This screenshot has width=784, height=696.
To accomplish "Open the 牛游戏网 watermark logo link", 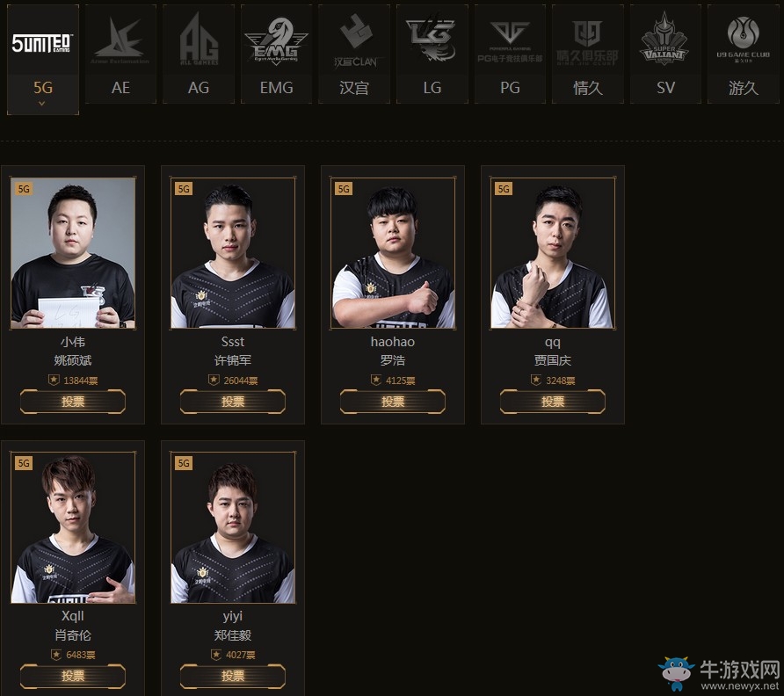I will [719, 675].
